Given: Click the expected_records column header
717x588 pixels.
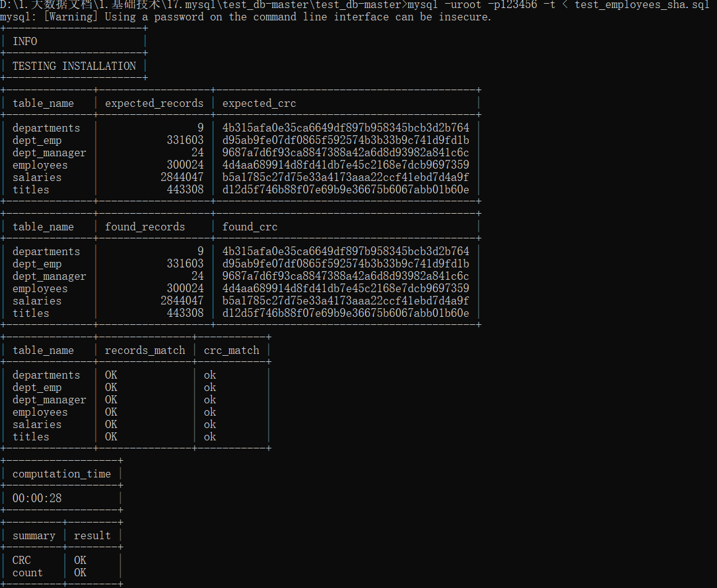Looking at the screenshot, I should click(x=154, y=103).
